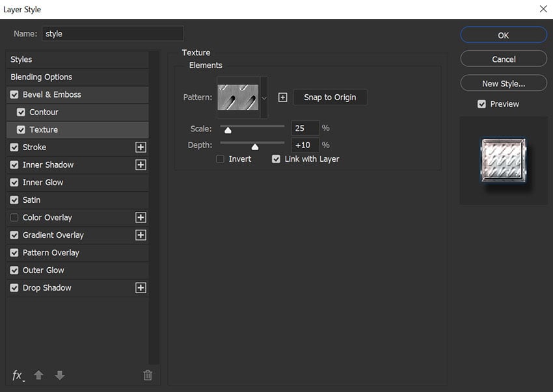Enable the Invert texture checkbox
The image size is (553, 392).
220,159
